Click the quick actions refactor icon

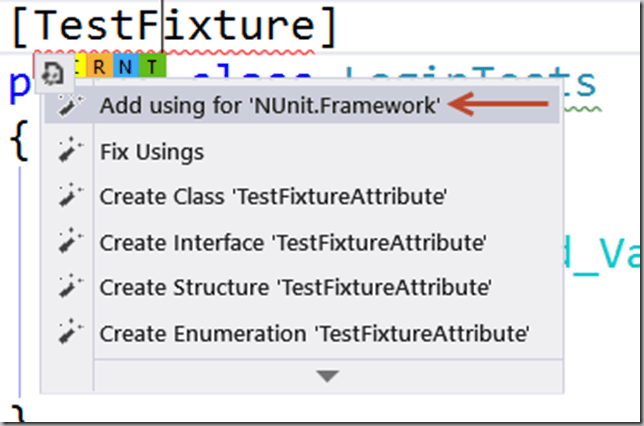pyautogui.click(x=53, y=71)
